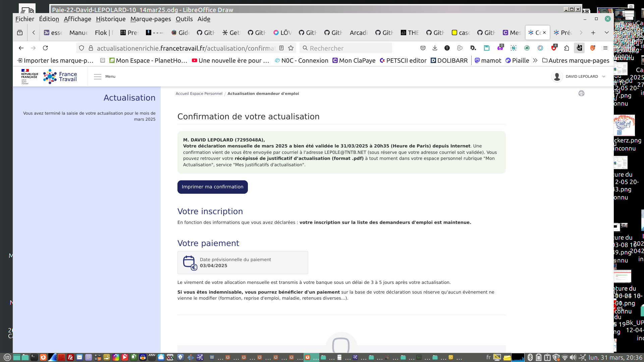644x362 pixels.
Task: Open the Firefox hamburger application menu
Action: (x=605, y=48)
